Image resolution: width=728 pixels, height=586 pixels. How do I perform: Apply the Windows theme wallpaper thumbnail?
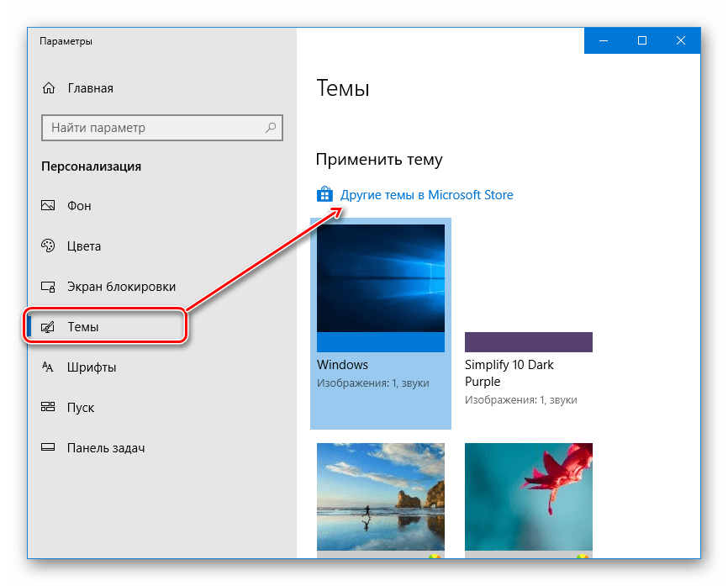pyautogui.click(x=381, y=277)
